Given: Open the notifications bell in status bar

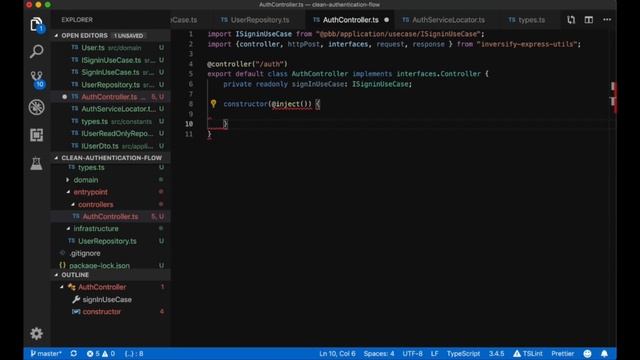Looking at the screenshot, I should (604, 353).
